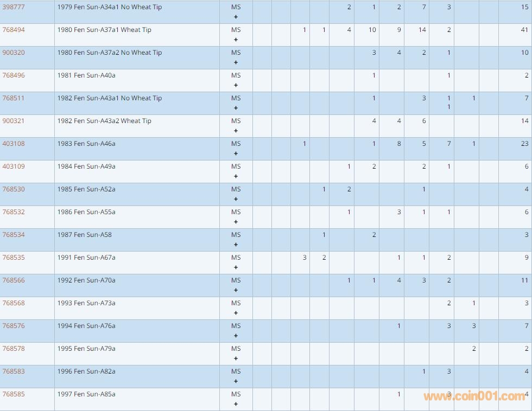The width and height of the screenshot is (532, 411).
Task: Expand the plus under 1979 Fen row
Action: (x=236, y=17)
